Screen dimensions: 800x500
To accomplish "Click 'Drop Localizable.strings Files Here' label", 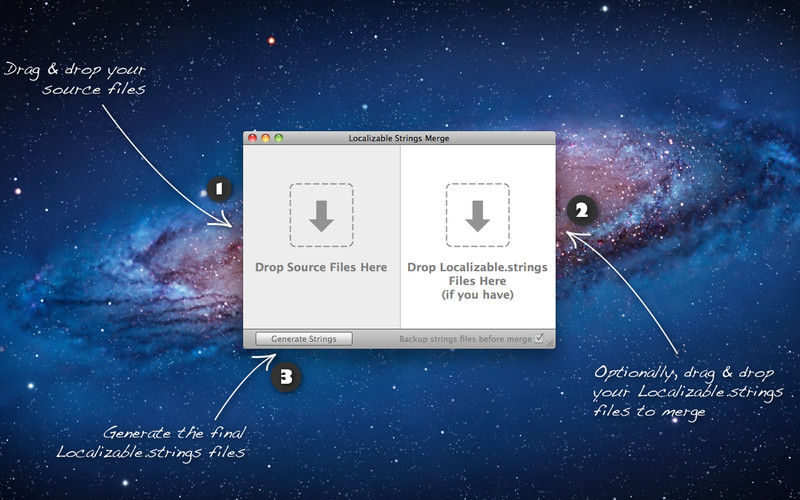I will (x=477, y=275).
